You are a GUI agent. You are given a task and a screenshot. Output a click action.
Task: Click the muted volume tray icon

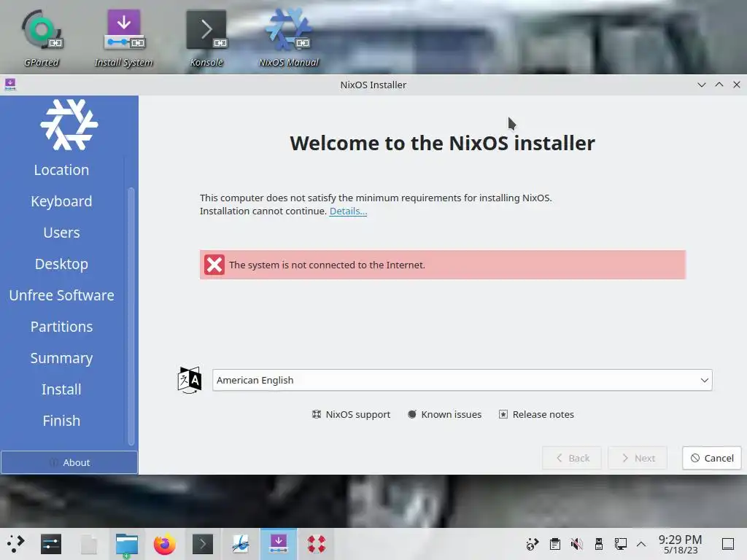(x=577, y=544)
